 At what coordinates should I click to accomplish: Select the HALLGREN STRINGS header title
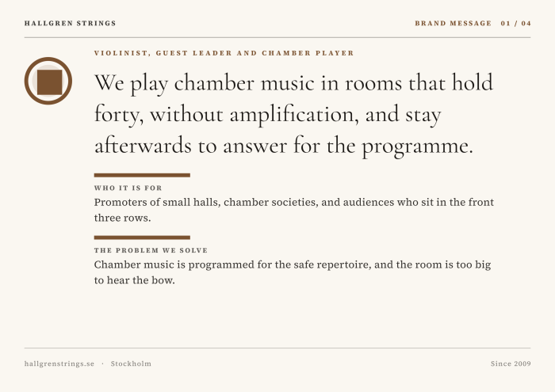(x=70, y=23)
